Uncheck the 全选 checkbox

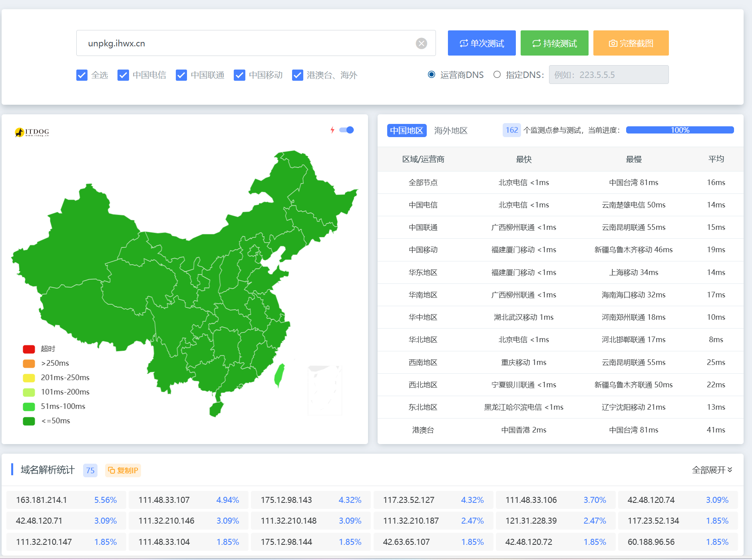(82, 75)
